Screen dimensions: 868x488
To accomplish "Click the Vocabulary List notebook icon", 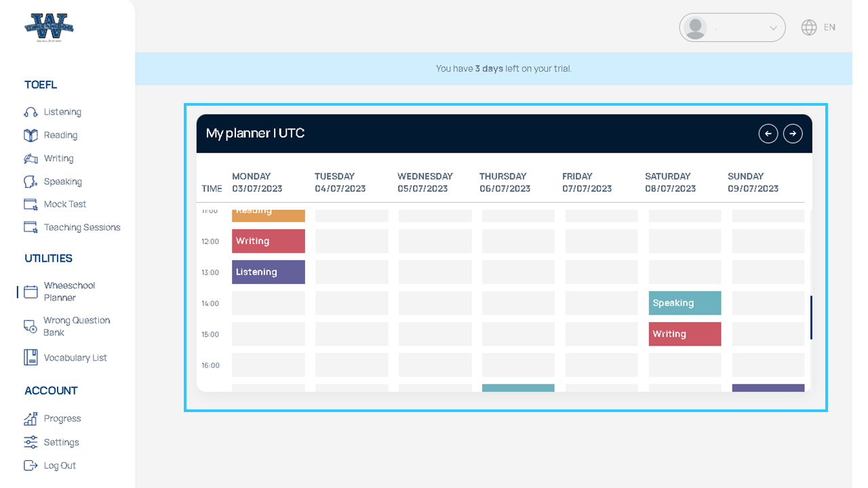I will click(x=31, y=357).
